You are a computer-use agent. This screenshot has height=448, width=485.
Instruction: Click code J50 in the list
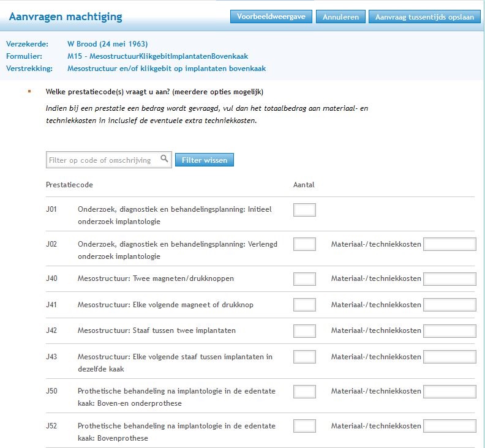[51, 391]
